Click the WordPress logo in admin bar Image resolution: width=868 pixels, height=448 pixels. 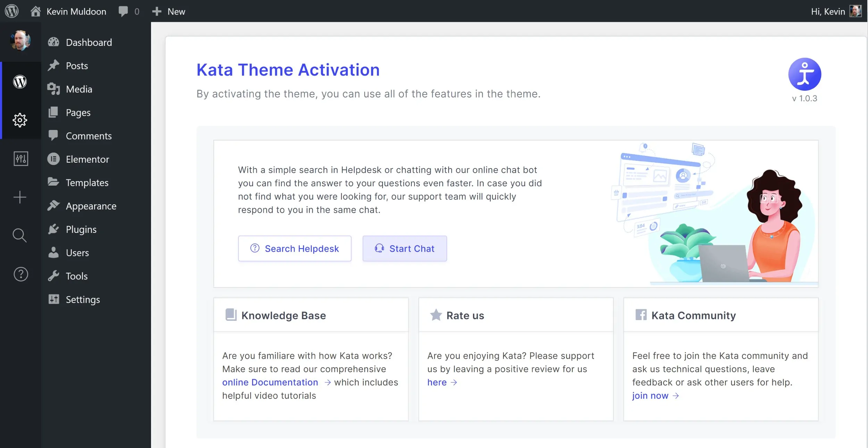point(11,11)
